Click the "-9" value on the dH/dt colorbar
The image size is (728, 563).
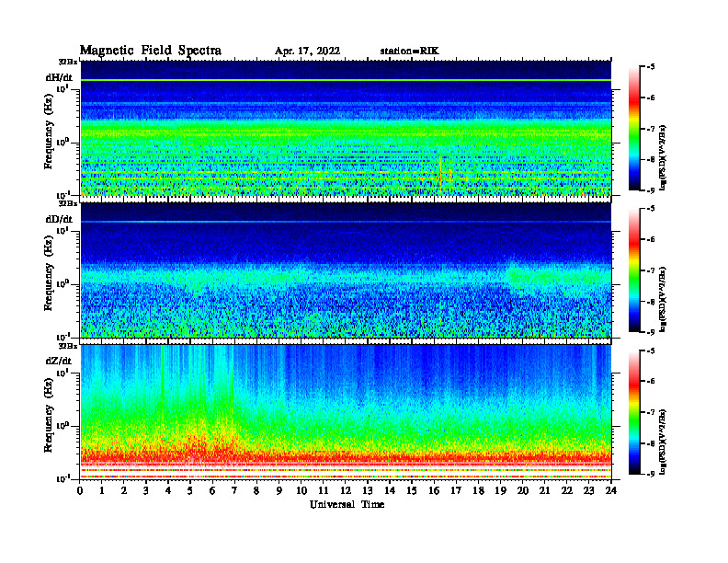(649, 190)
